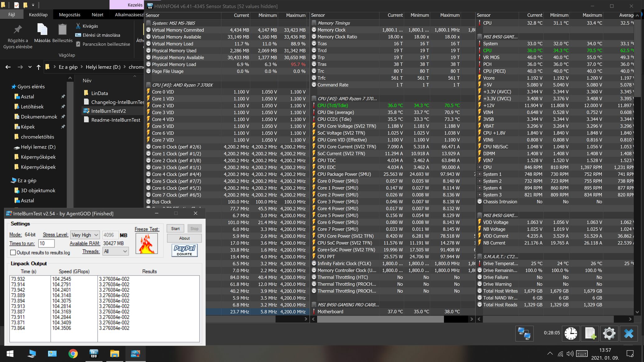Select CPU (Tctl/Tdie) sensor row
Screen dimensions: 644x362
[392, 106]
